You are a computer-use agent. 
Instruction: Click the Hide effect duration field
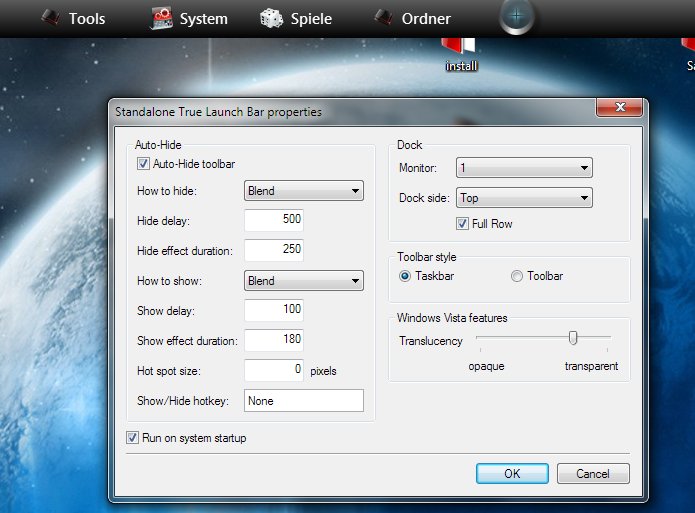click(274, 250)
